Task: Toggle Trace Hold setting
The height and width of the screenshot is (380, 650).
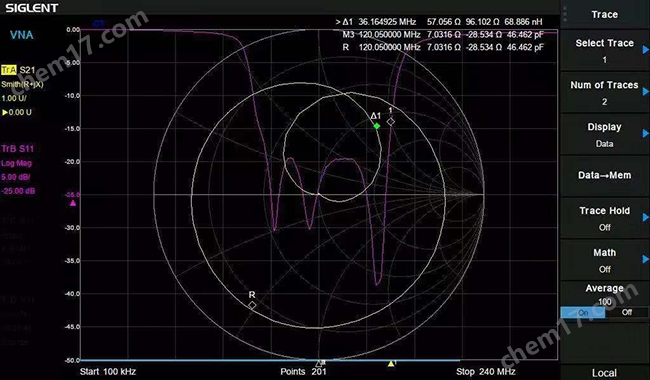Action: (604, 218)
